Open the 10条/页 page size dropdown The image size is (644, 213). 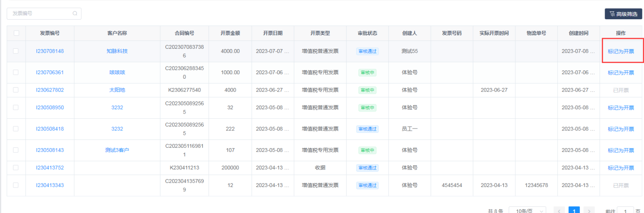click(x=527, y=210)
